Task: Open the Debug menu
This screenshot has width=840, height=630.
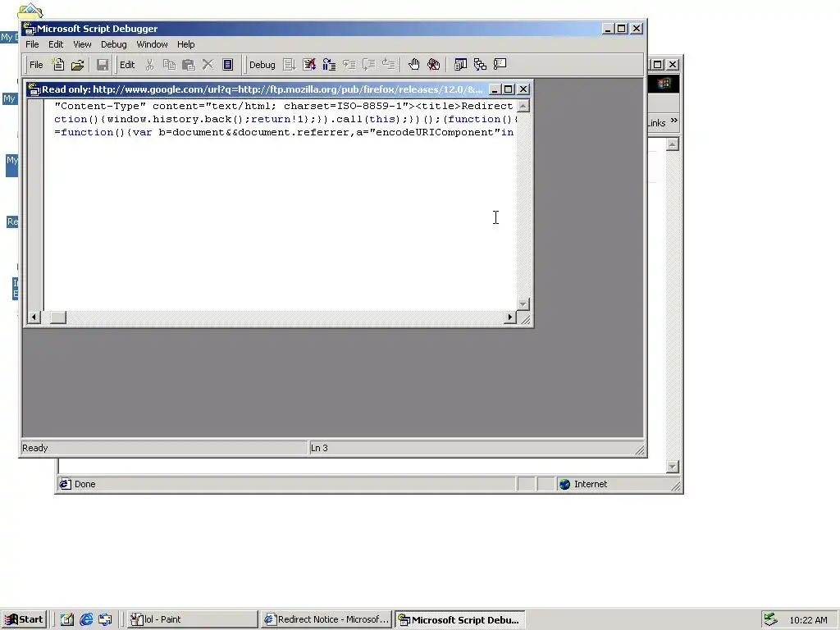Action: pyautogui.click(x=113, y=44)
